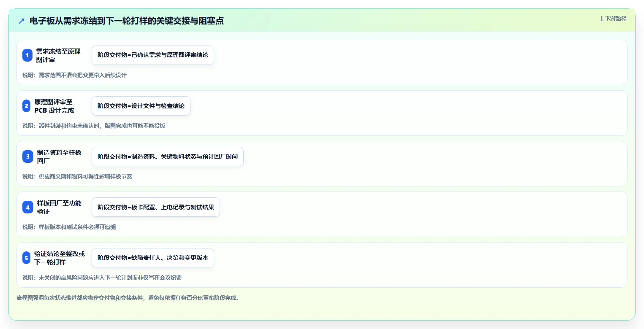Screen dimensions: 644x329
Task: Click deliverable chip 制造资料、关键物料状态与预计回厂时间
Action: point(168,156)
